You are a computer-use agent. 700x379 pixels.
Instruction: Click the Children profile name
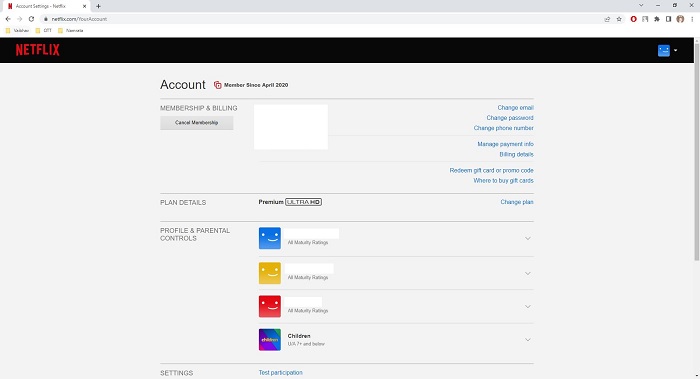[299, 336]
